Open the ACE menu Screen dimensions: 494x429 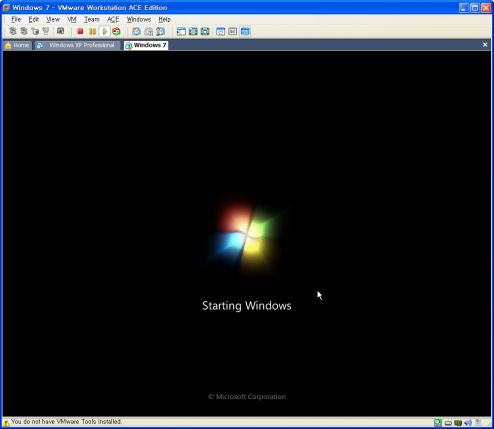click(x=113, y=19)
